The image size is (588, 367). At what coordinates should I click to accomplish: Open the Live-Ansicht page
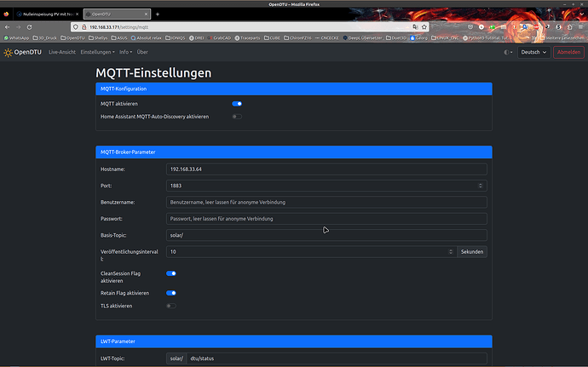(x=62, y=52)
